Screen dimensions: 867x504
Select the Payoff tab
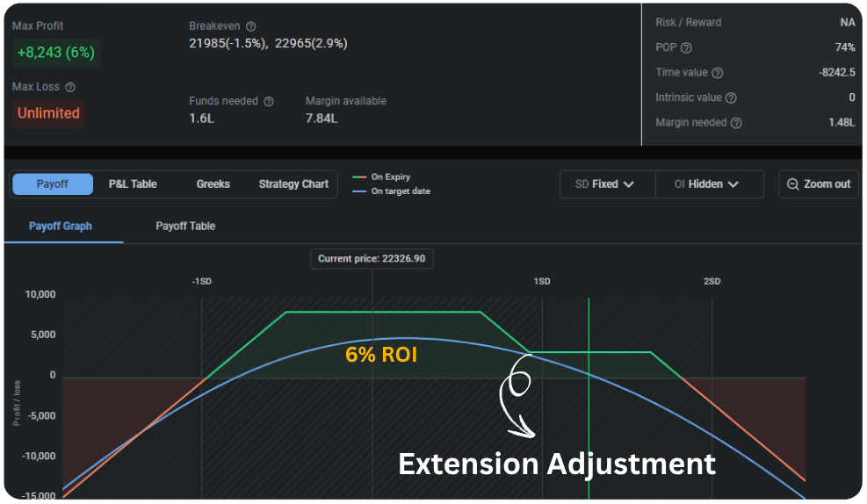[x=52, y=184]
